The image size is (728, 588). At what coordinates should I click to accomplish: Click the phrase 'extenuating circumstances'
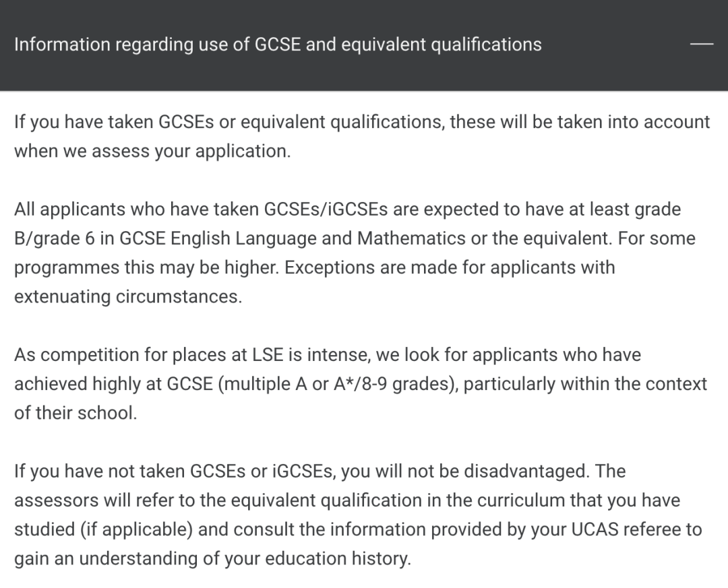click(128, 297)
